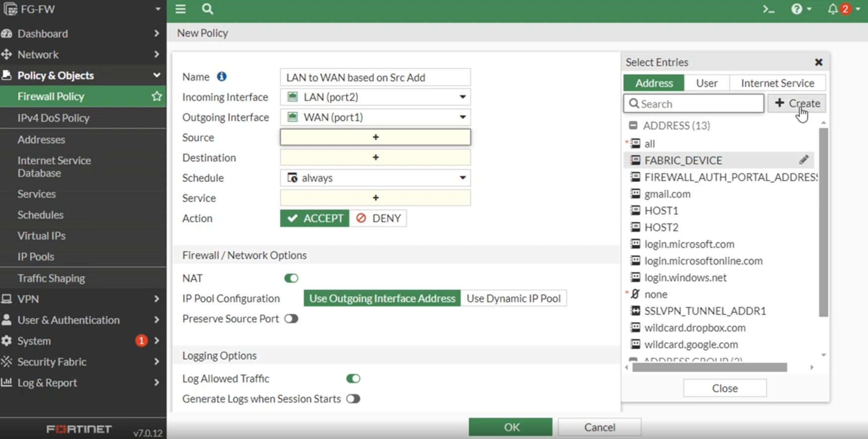Expand the Dashboard menu chevron

click(157, 33)
